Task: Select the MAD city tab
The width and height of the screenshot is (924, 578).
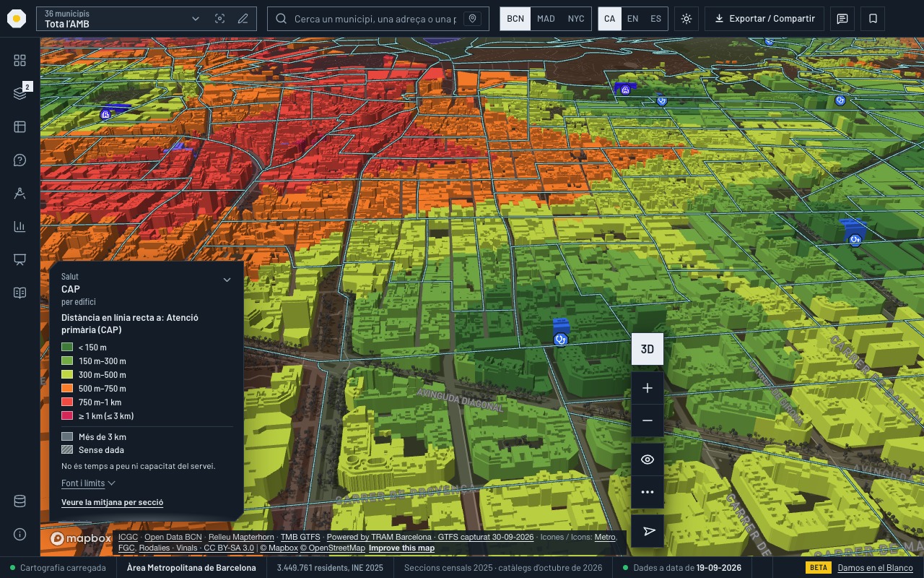Action: tap(546, 19)
